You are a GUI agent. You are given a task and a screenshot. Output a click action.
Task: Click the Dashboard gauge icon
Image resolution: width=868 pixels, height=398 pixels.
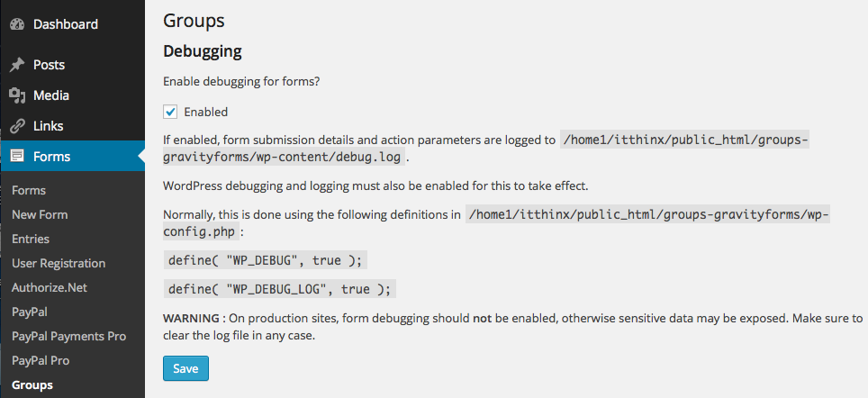tap(17, 24)
